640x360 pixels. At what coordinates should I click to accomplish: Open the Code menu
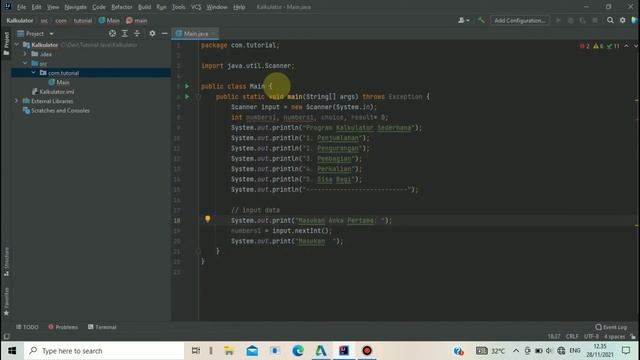coord(99,7)
